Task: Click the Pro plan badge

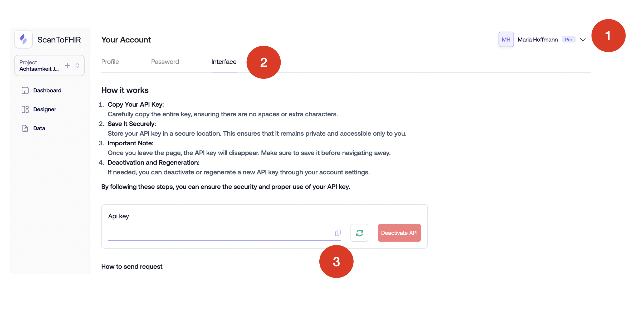Action: coord(569,39)
